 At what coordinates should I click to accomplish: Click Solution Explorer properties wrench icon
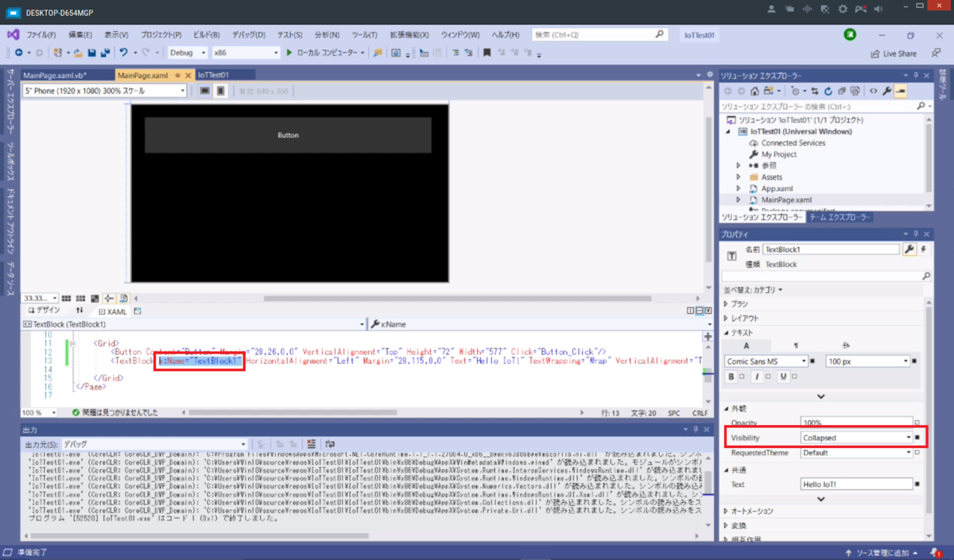point(886,91)
